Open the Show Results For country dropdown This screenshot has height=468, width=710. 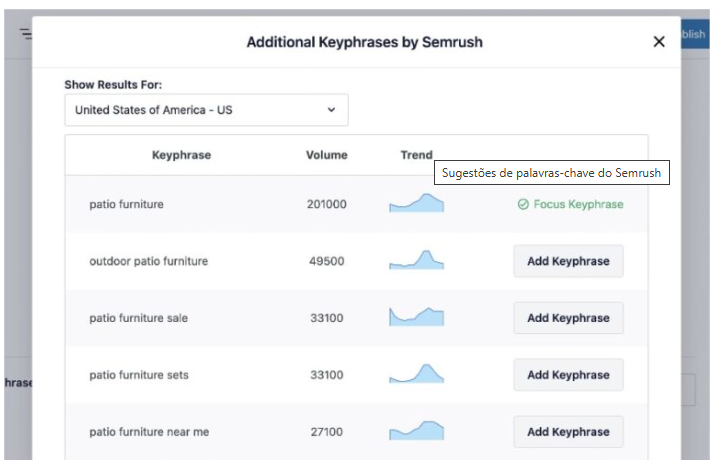pos(206,110)
